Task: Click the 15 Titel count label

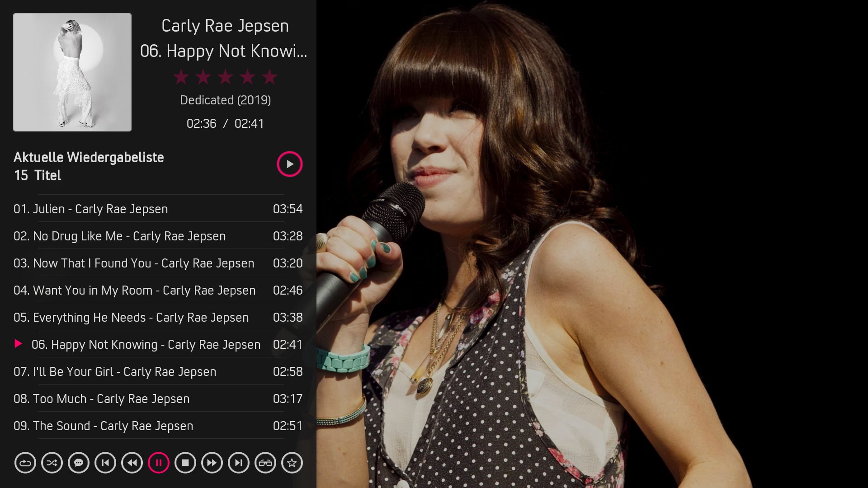Action: click(x=38, y=175)
